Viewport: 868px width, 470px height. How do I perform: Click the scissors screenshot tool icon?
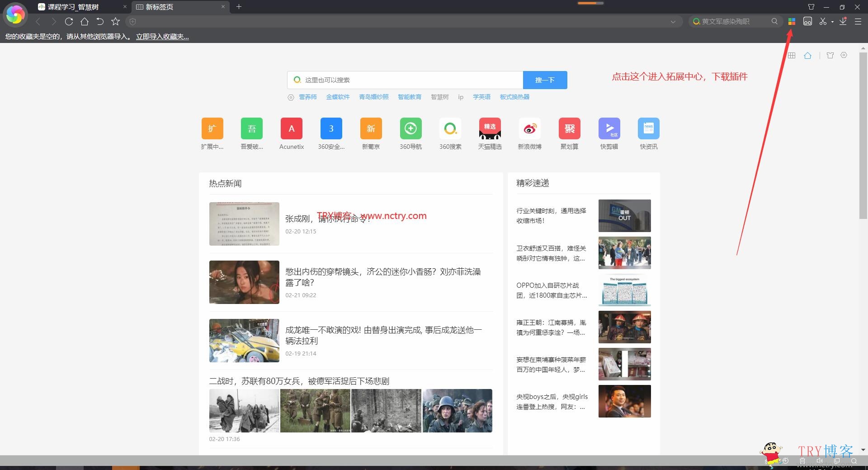[822, 21]
